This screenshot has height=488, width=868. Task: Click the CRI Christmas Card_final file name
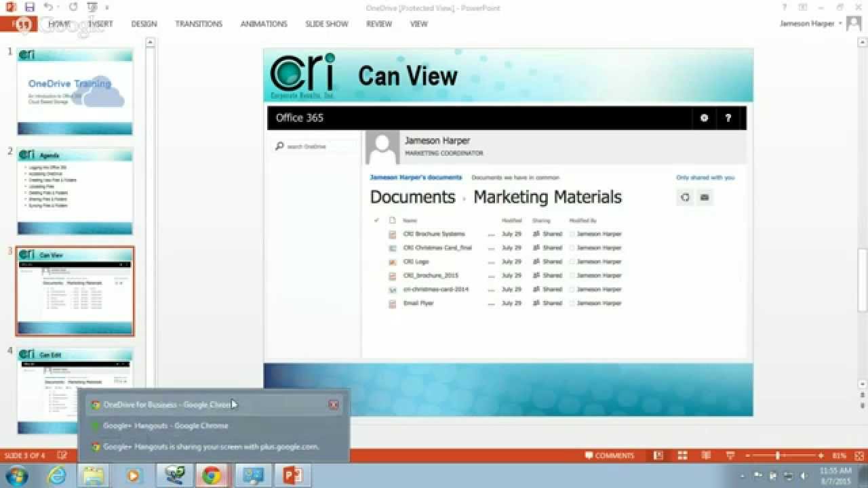click(437, 248)
